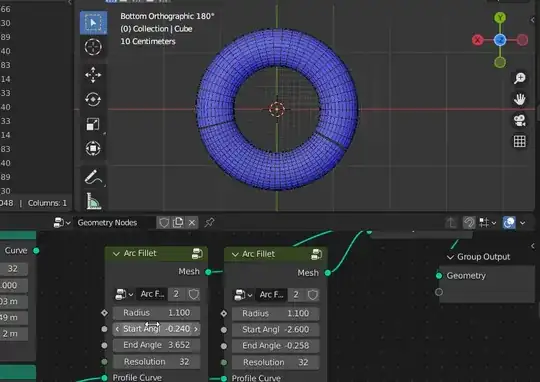Click End Angle -0.258 field

[x=276, y=346]
